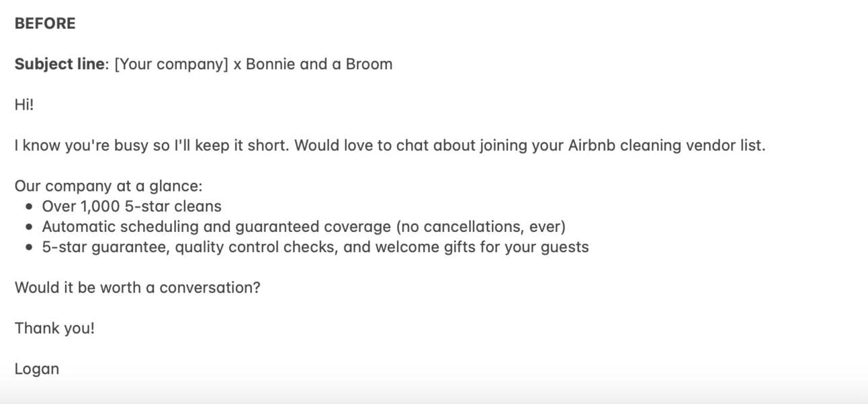Click 'welcome gifts for your guests' phrase
This screenshot has height=404, width=868.
click(482, 247)
